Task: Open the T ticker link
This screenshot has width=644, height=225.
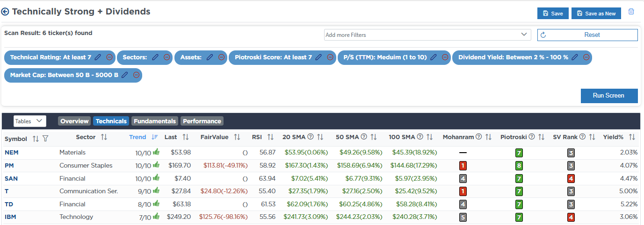Action: pyautogui.click(x=7, y=191)
